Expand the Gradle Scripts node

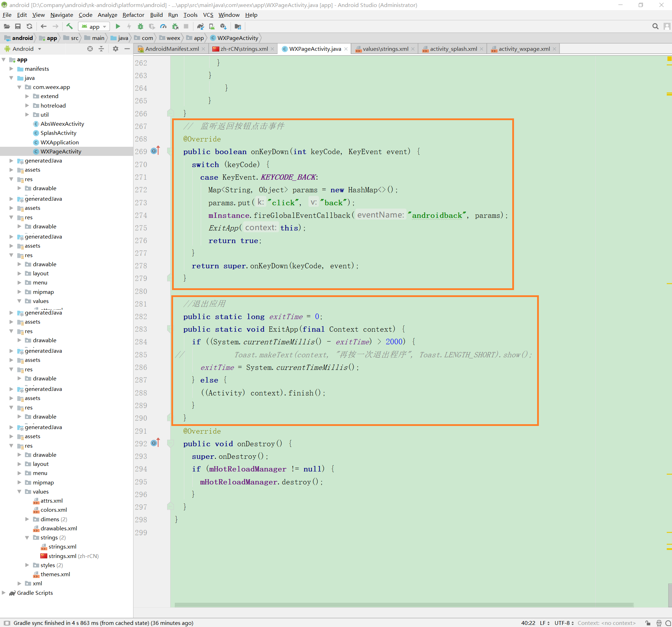click(4, 592)
